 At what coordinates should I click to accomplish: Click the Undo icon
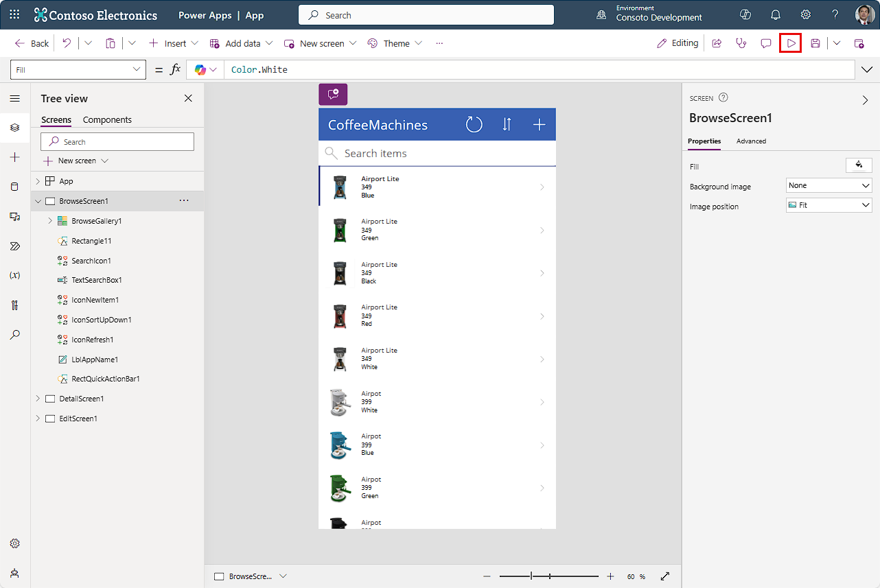tap(67, 43)
